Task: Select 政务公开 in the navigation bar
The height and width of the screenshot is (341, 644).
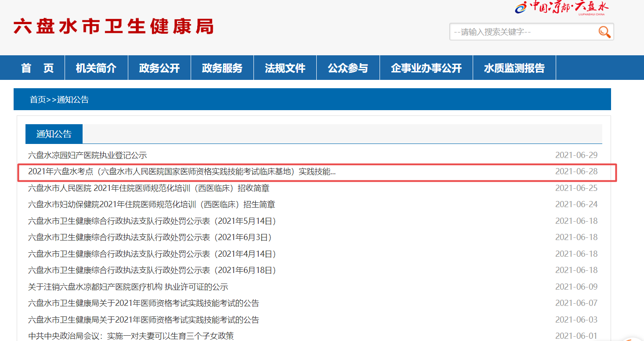Action: pyautogui.click(x=159, y=68)
